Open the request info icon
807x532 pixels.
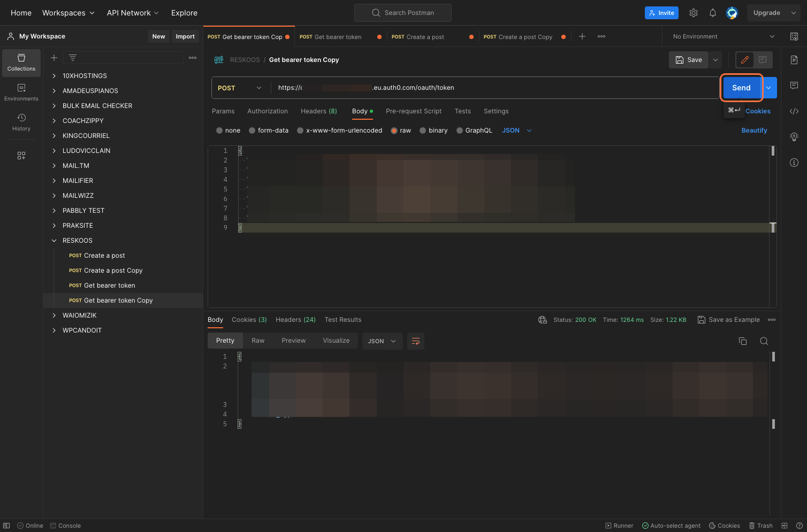pos(794,163)
